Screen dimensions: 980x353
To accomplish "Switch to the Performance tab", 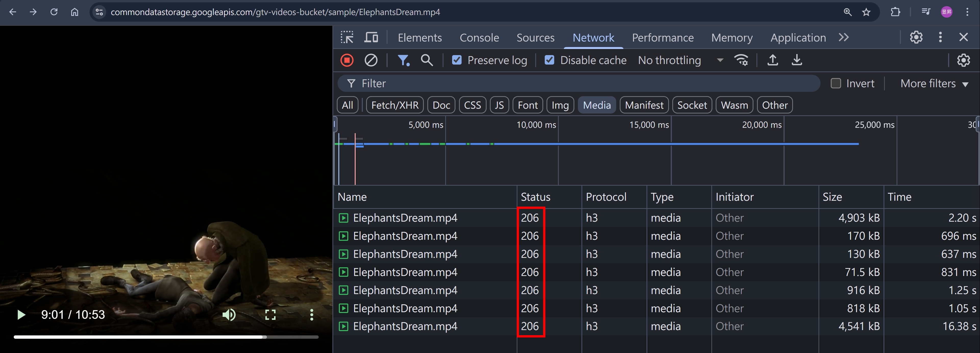I will (663, 38).
